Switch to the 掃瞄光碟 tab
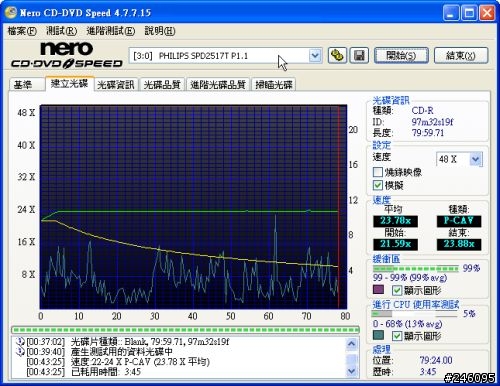This screenshot has height=386, width=500. click(274, 85)
